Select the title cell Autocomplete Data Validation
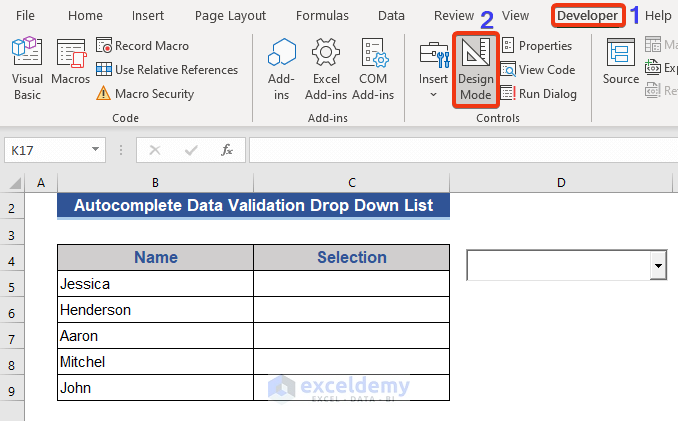Image resolution: width=678 pixels, height=421 pixels. (x=253, y=206)
